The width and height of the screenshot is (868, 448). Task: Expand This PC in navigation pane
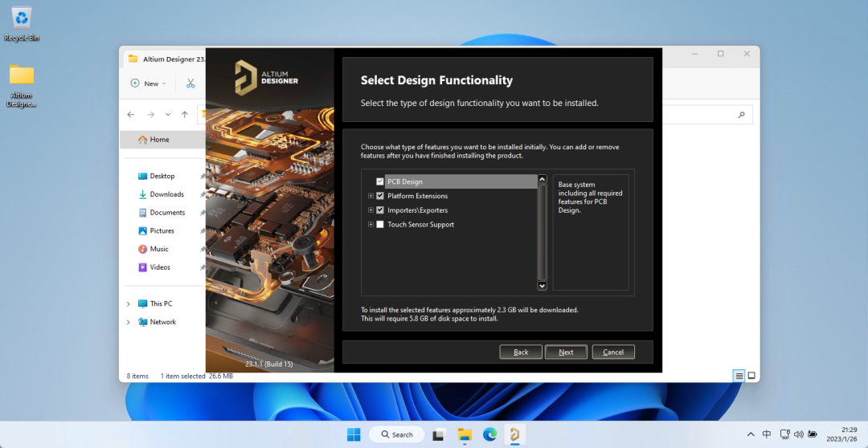click(x=129, y=303)
